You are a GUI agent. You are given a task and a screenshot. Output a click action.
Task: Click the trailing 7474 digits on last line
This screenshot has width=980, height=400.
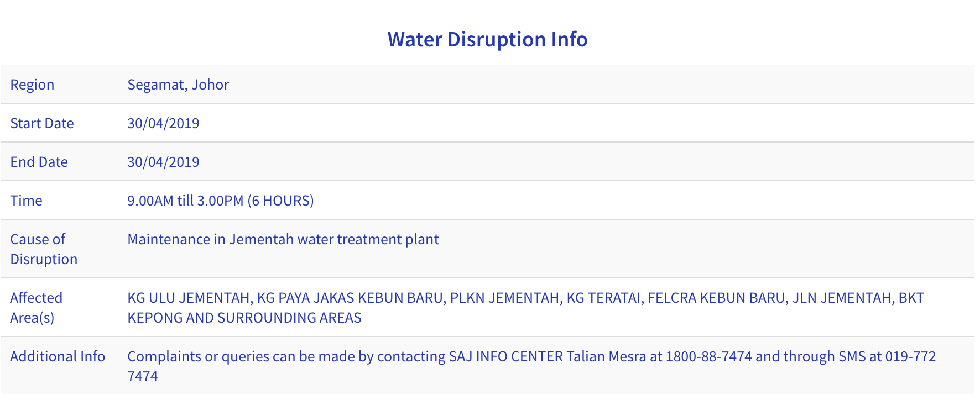pyautogui.click(x=143, y=376)
